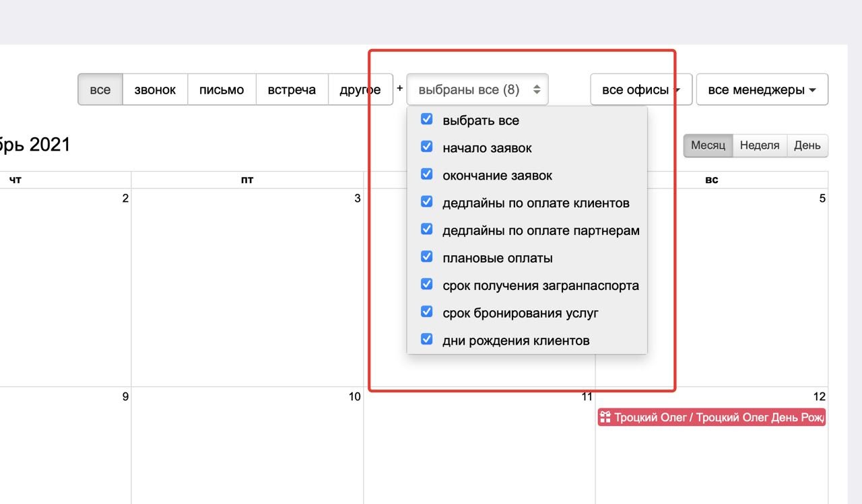Uncheck 'дни рождения клиентов' checkbox

pos(426,340)
